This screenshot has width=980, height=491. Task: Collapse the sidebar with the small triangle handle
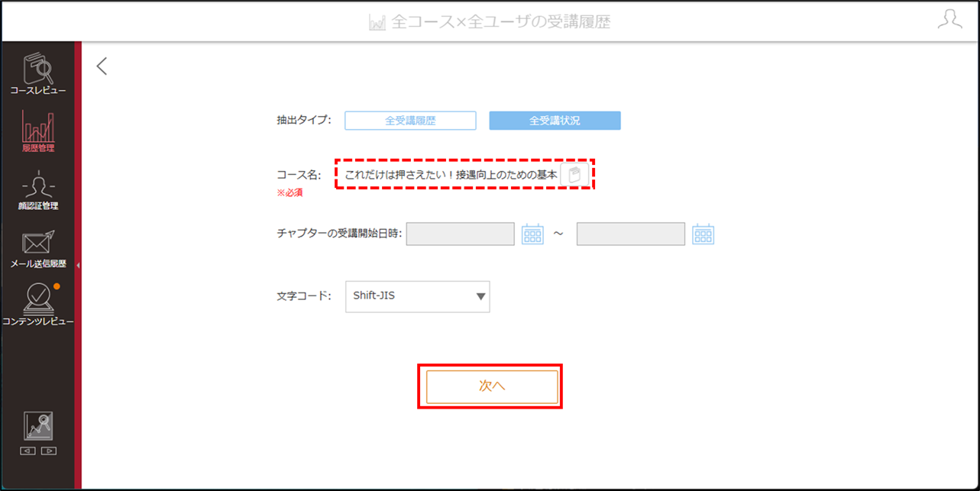click(79, 265)
